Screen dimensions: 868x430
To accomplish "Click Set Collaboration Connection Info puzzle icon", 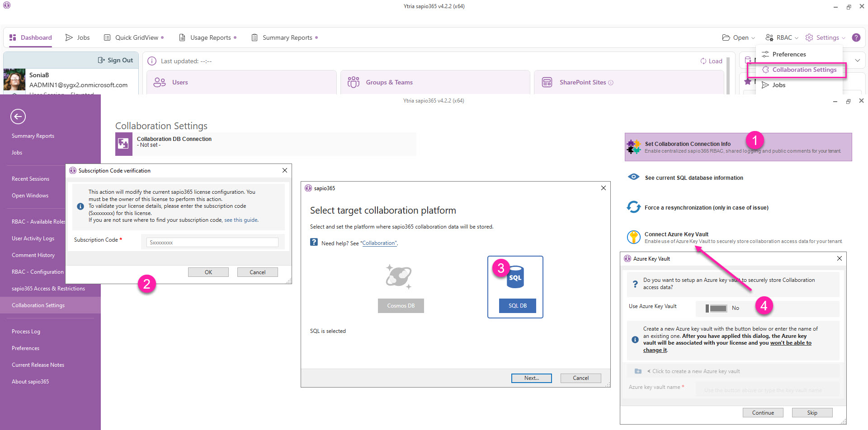I will pyautogui.click(x=634, y=147).
